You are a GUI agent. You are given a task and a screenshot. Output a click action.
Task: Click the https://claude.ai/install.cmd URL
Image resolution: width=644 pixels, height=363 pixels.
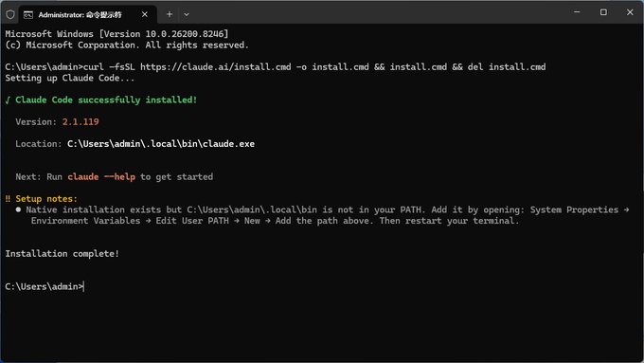(216, 67)
